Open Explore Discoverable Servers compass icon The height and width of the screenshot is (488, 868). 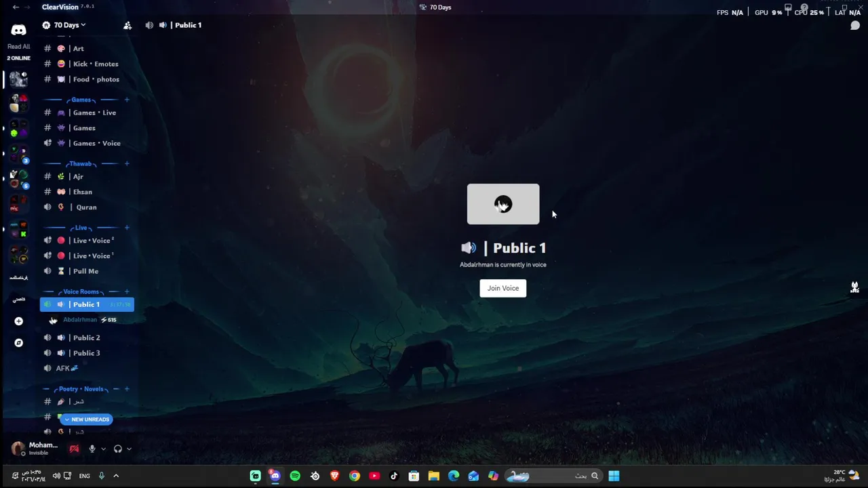(18, 343)
